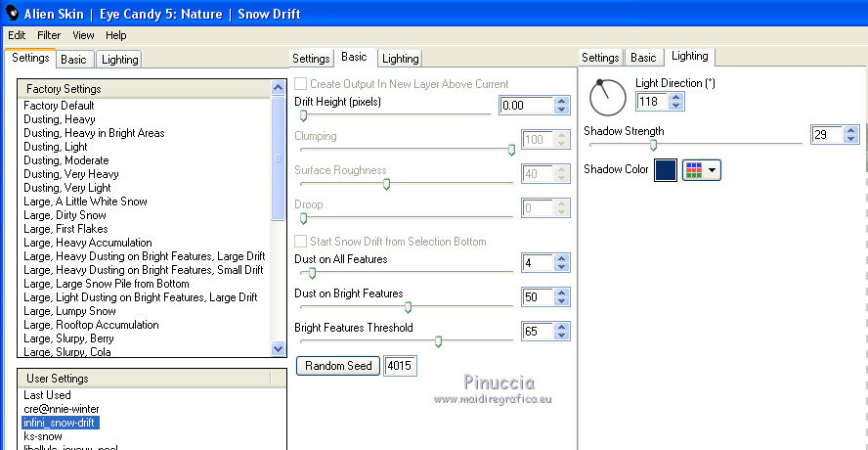Click the random seed value field 4015
Image resolution: width=868 pixels, height=450 pixels.
coord(400,366)
